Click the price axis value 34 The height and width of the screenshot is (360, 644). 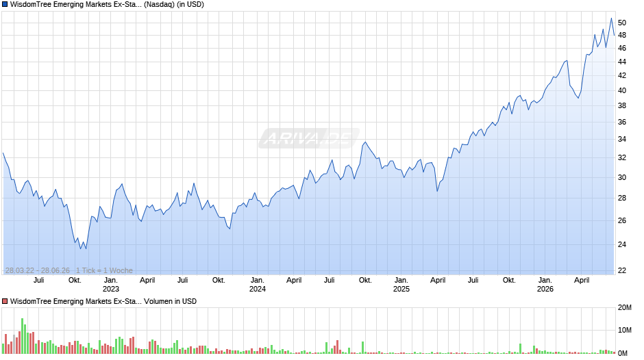[622, 139]
